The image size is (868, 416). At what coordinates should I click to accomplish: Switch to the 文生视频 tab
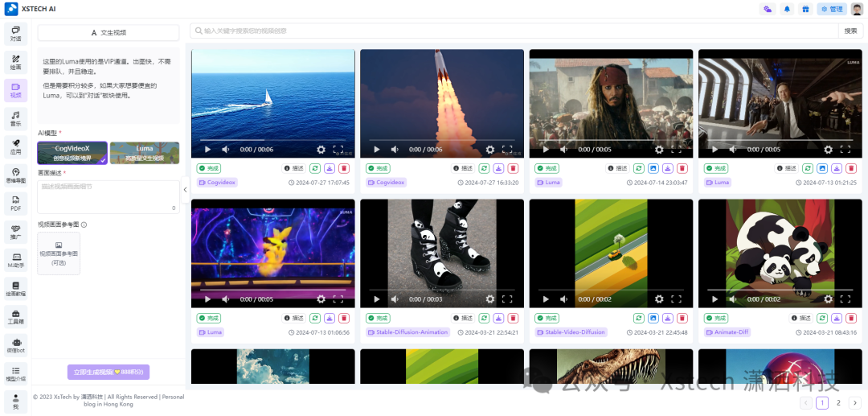point(108,33)
